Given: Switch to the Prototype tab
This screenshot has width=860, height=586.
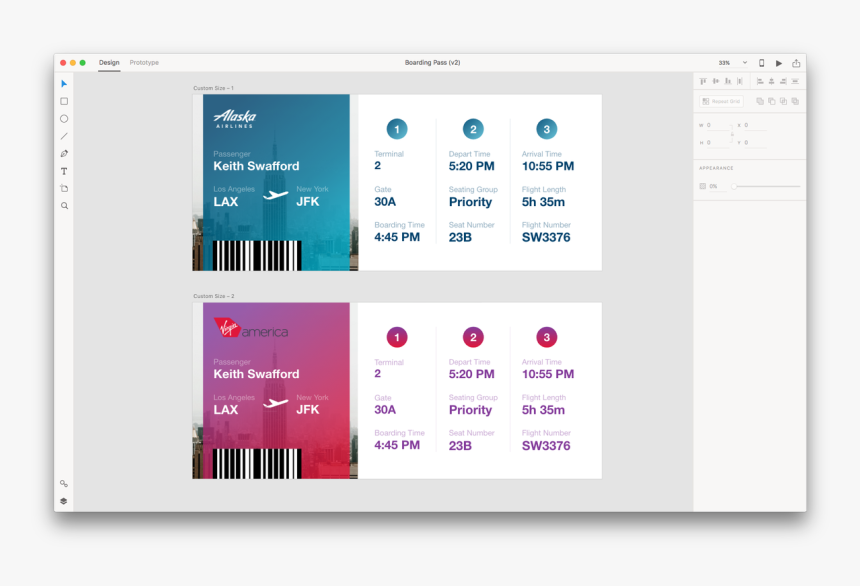Looking at the screenshot, I should click(144, 63).
